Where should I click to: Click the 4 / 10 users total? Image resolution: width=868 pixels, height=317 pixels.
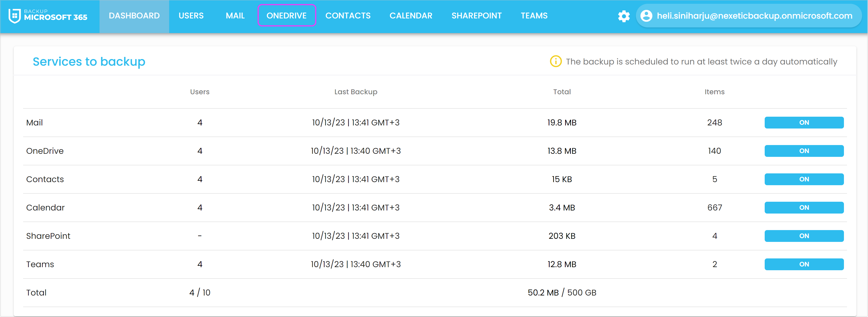[x=200, y=293]
